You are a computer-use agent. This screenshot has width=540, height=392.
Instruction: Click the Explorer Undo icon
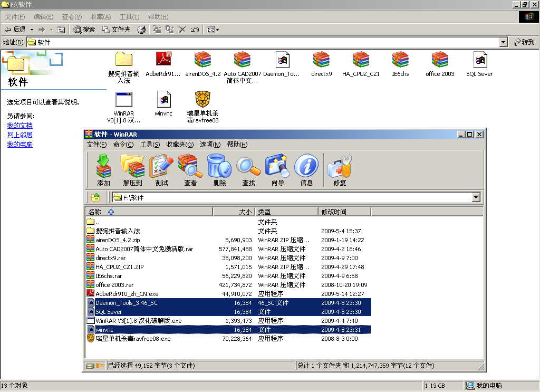pyautogui.click(x=195, y=30)
